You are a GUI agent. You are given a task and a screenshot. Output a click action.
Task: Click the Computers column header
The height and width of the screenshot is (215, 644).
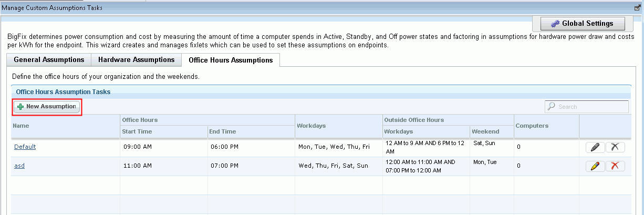tap(532, 126)
